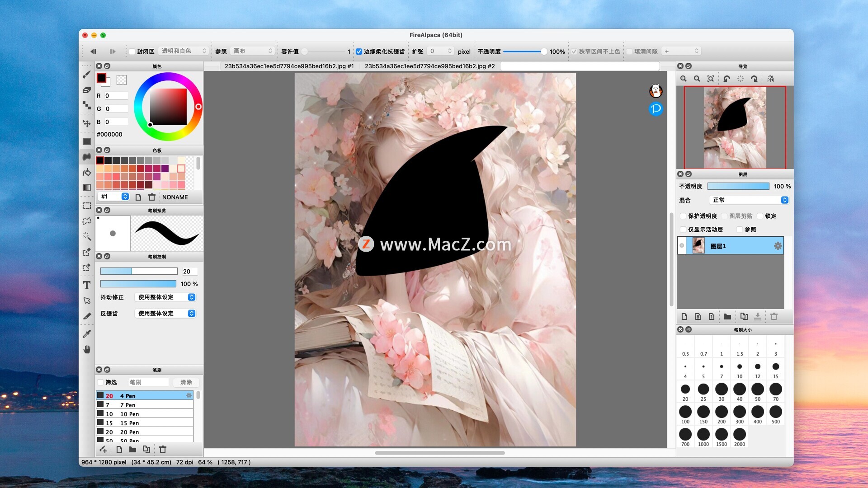
Task: Select the Move tool
Action: click(x=87, y=123)
